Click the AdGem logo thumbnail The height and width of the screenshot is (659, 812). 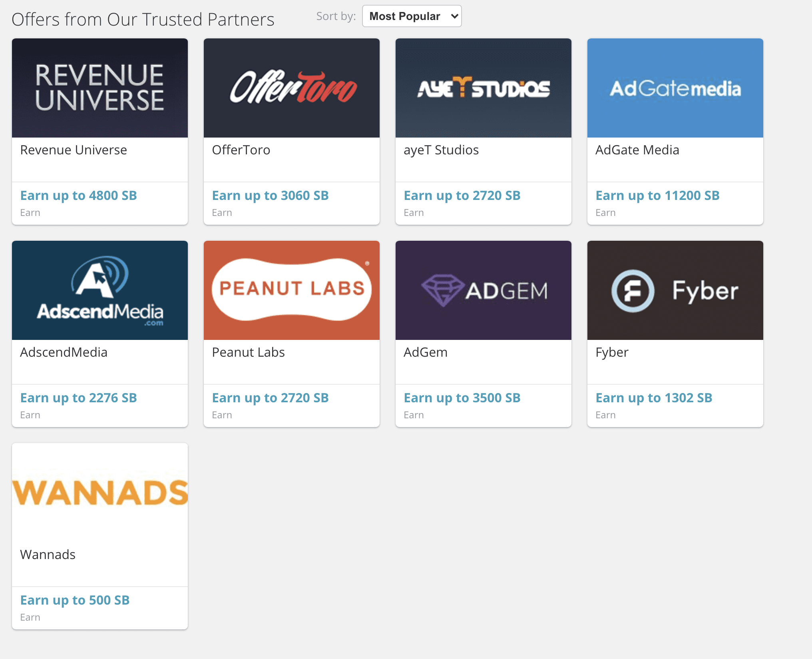[484, 290]
